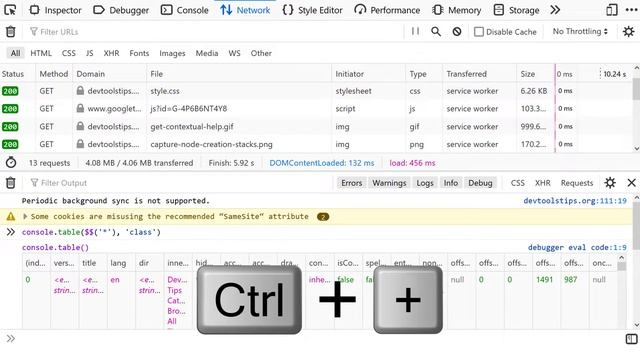The image size is (640, 360).
Task: Toggle the Errors console filter
Action: (x=351, y=183)
